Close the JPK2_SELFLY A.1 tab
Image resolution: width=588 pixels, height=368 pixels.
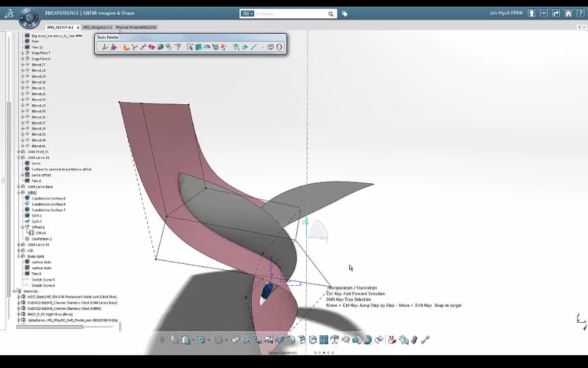(x=78, y=28)
